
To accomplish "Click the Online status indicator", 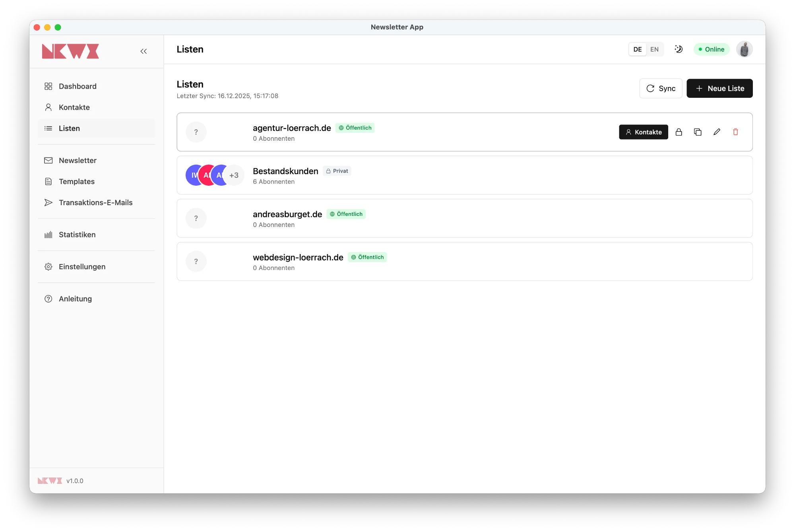I will 712,49.
